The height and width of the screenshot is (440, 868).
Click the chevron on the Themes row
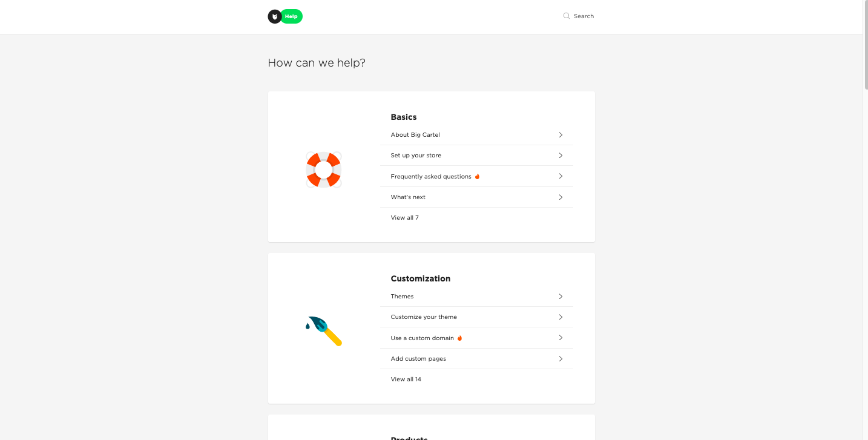coord(561,297)
